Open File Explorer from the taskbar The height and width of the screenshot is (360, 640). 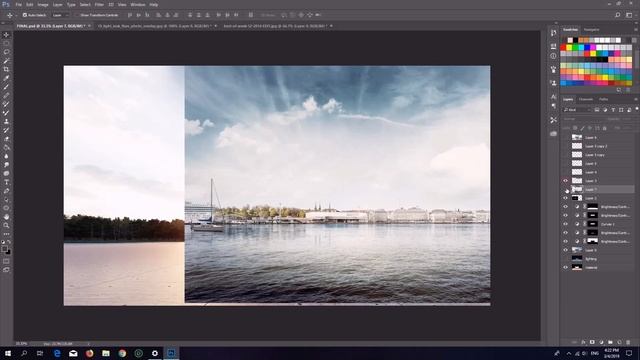click(x=106, y=353)
